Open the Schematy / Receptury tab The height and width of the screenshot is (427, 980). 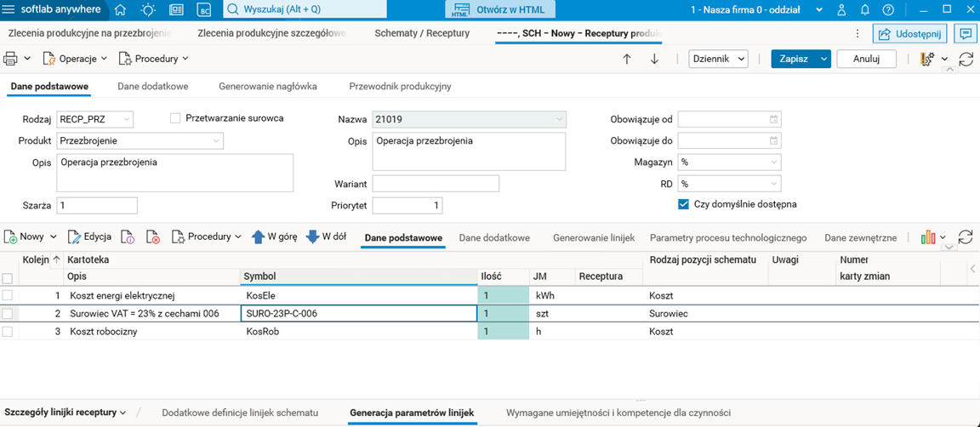[422, 33]
